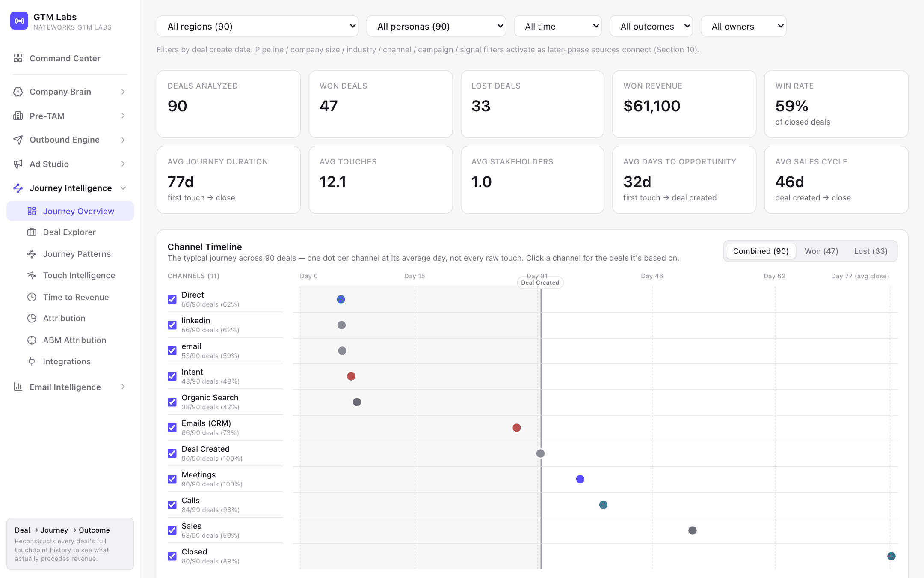This screenshot has height=578, width=924.
Task: Open the Emails (CRM) channel label
Action: tap(206, 423)
